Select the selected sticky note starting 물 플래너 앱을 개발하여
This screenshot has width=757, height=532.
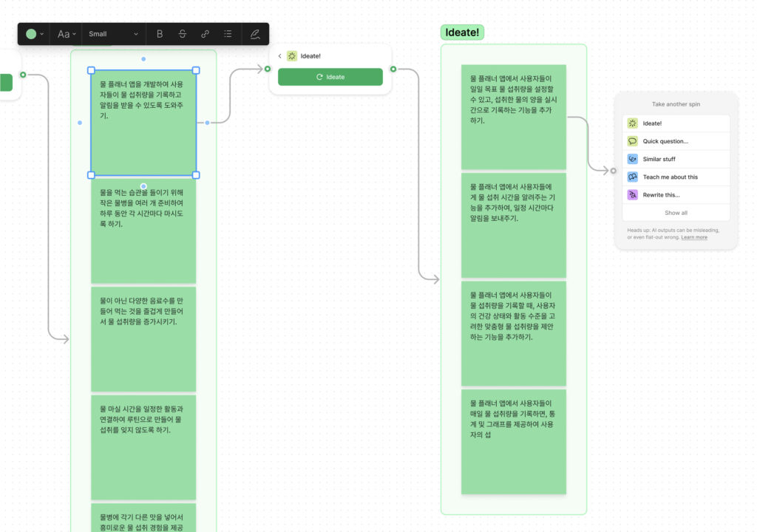pos(143,123)
